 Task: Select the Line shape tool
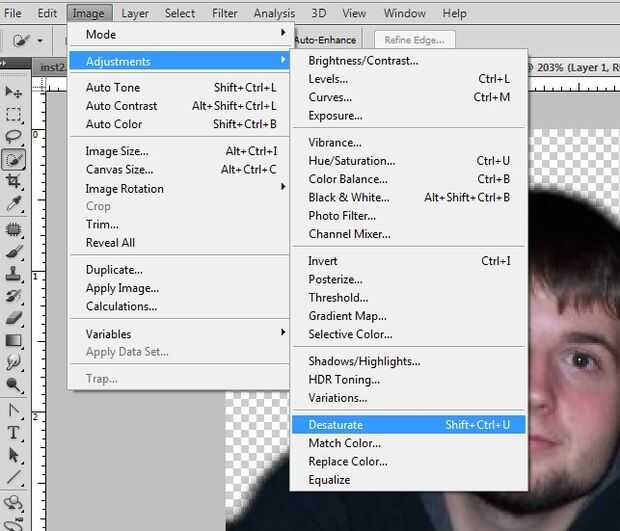(13, 478)
